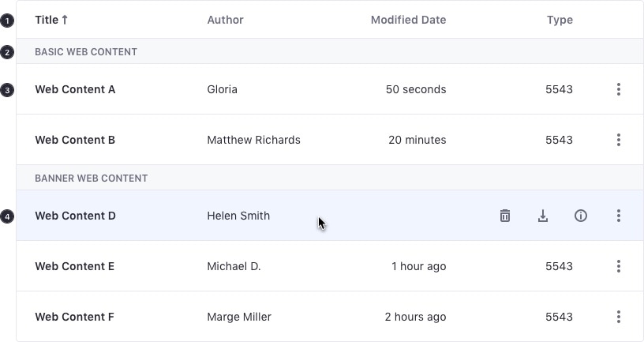Select the Banner Web Content group header
The width and height of the screenshot is (644, 342).
coord(91,178)
